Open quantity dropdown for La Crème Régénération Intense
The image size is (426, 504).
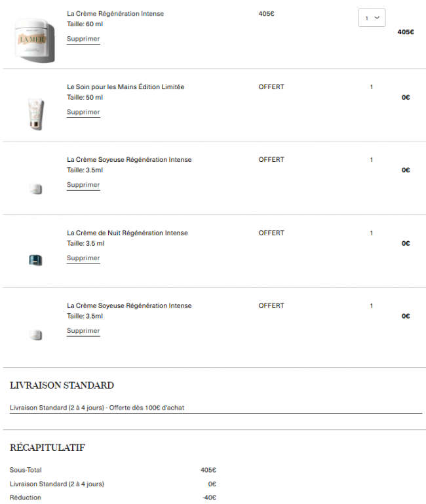pos(372,18)
